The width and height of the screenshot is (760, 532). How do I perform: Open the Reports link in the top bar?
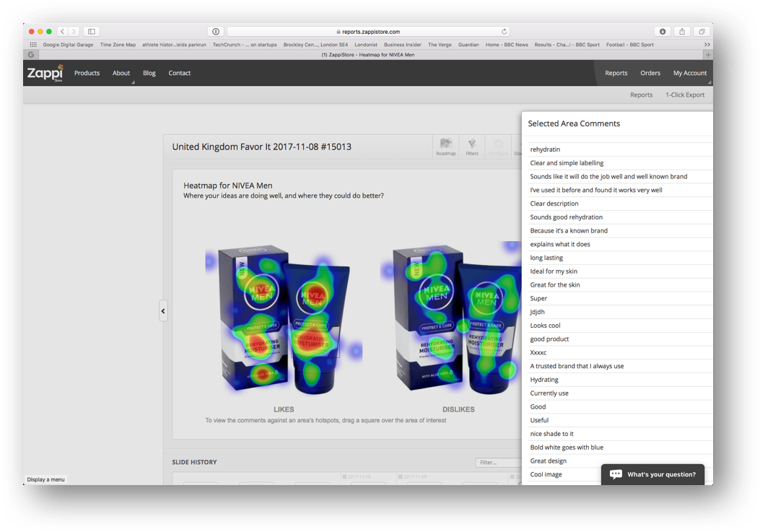616,72
